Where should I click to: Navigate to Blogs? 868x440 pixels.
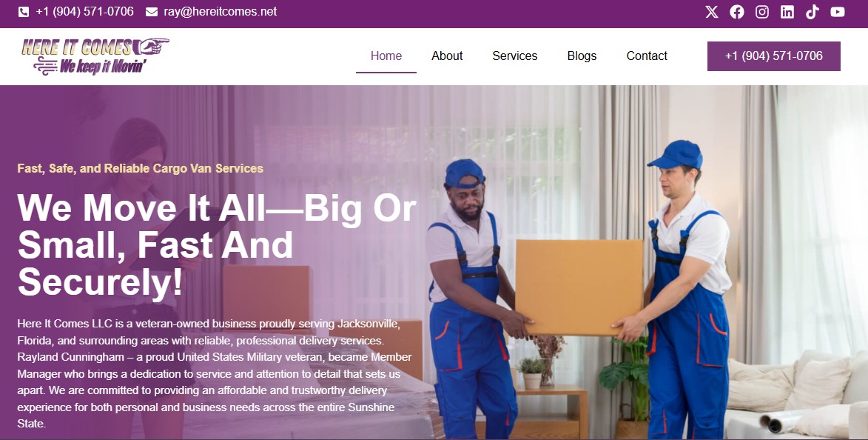pos(582,56)
